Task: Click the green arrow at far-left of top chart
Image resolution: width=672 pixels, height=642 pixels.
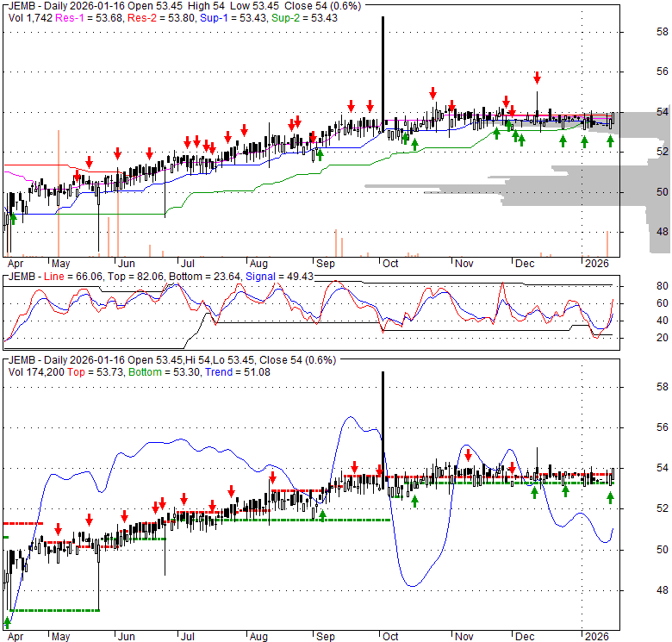Action: point(12,219)
